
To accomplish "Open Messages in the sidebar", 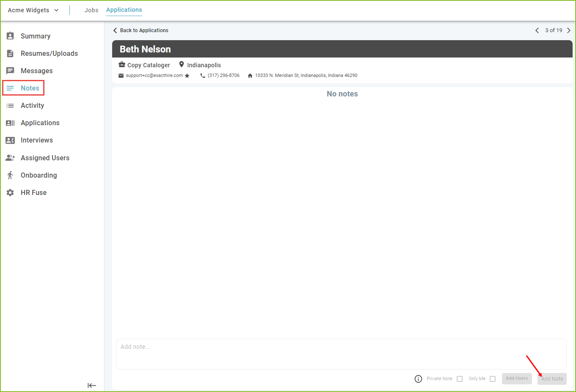I will (37, 71).
